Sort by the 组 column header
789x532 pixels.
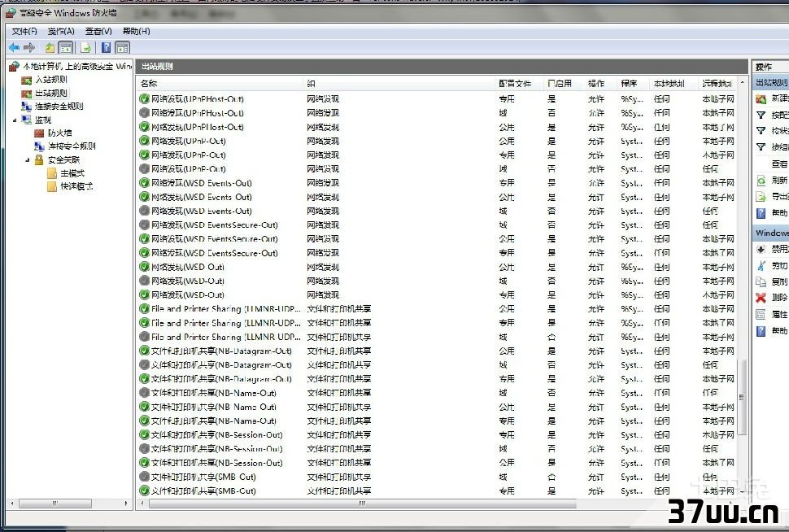click(399, 84)
